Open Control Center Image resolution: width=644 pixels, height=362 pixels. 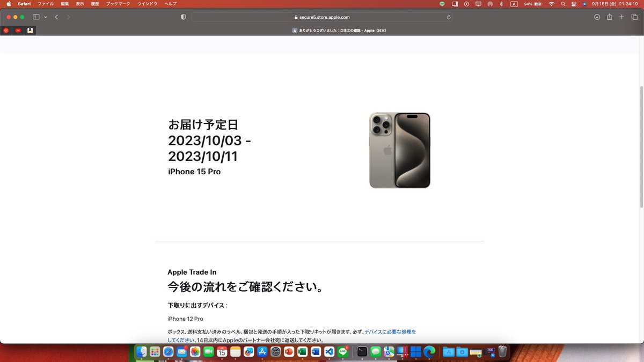pyautogui.click(x=574, y=4)
